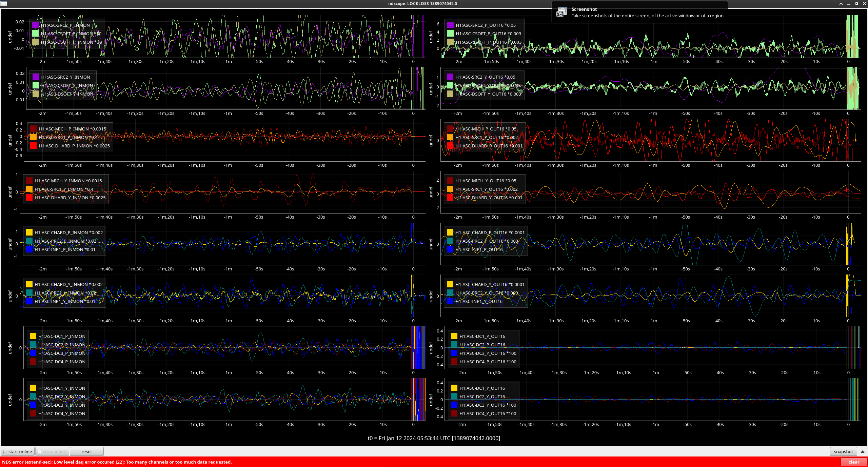Click the red swatch for H1:ASC-DHARD_P_INMON *0.0025
Viewport: 868px width, 467px height.
33,146
